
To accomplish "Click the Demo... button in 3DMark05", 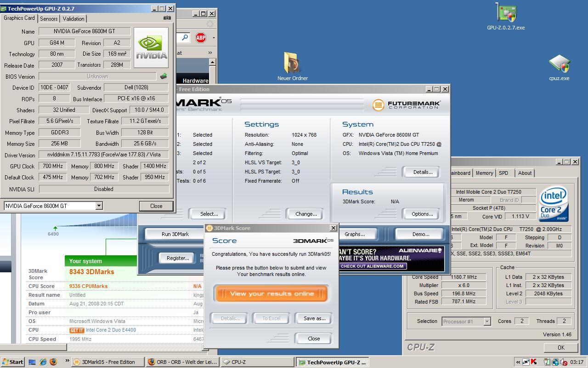I will [x=420, y=234].
